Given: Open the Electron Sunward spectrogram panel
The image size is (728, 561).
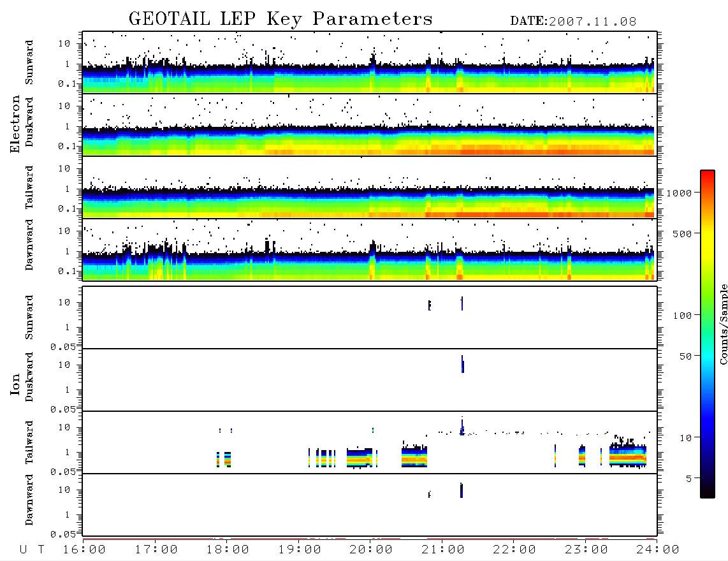Looking at the screenshot, I should pos(370,62).
